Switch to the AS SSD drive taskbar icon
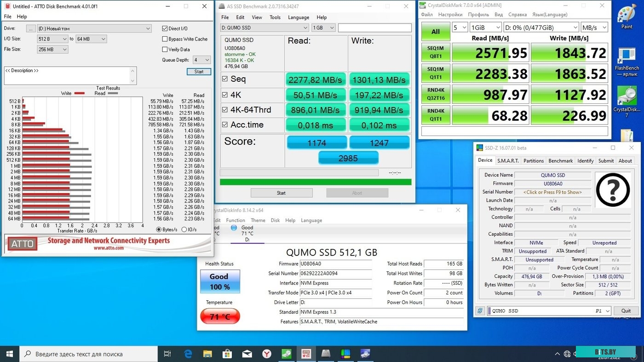The width and height of the screenshot is (644, 362). click(326, 354)
